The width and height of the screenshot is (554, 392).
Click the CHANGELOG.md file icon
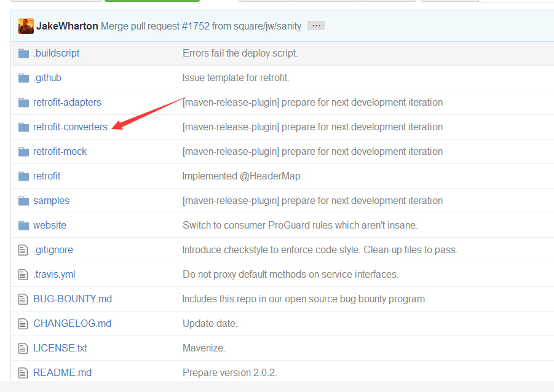23,323
